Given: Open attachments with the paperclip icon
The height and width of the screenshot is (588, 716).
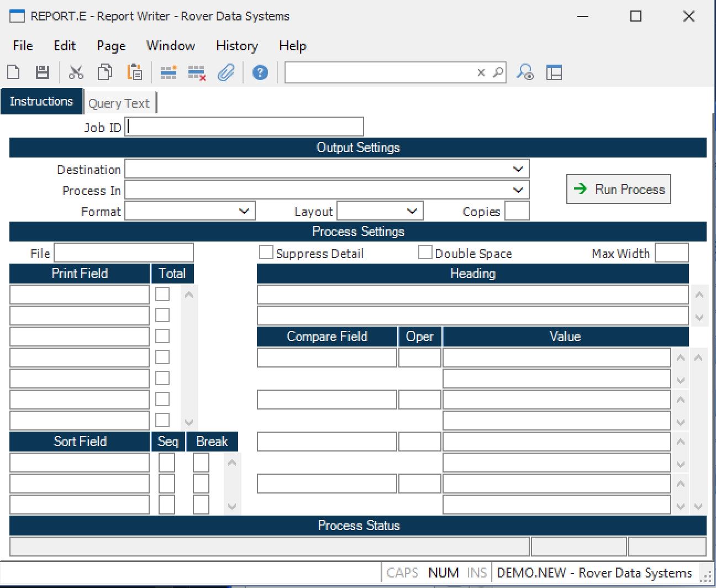Looking at the screenshot, I should (226, 72).
